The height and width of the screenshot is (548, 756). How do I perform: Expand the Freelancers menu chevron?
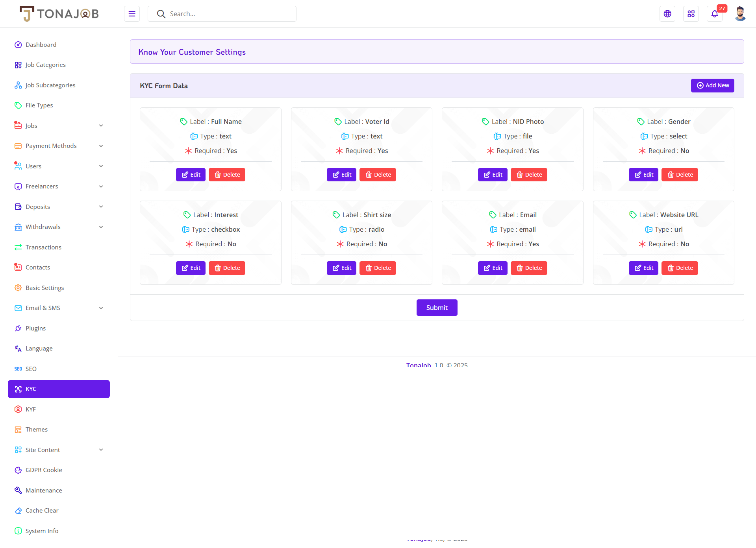101,186
